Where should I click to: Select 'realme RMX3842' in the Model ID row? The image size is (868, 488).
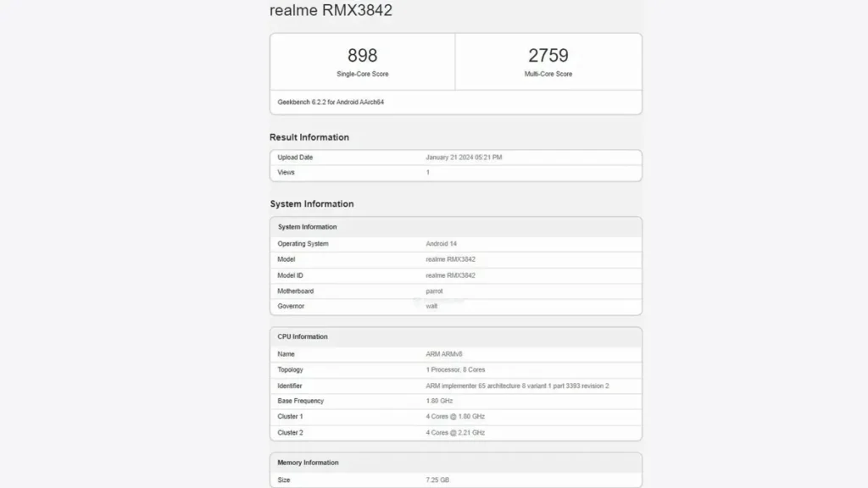[x=451, y=275]
